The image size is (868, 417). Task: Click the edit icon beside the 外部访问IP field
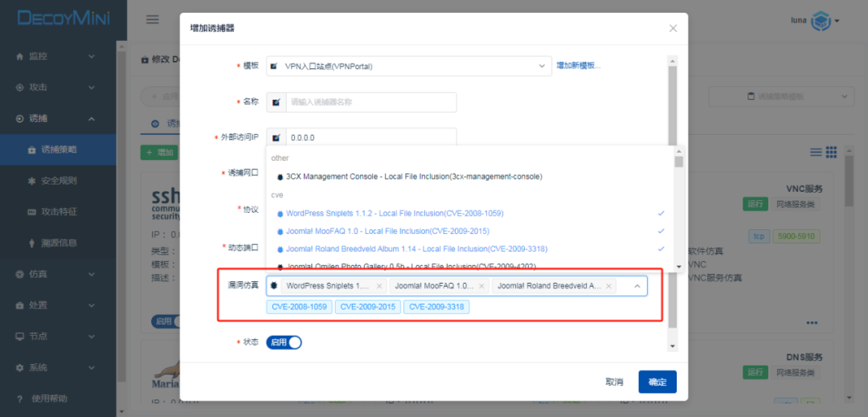[276, 137]
